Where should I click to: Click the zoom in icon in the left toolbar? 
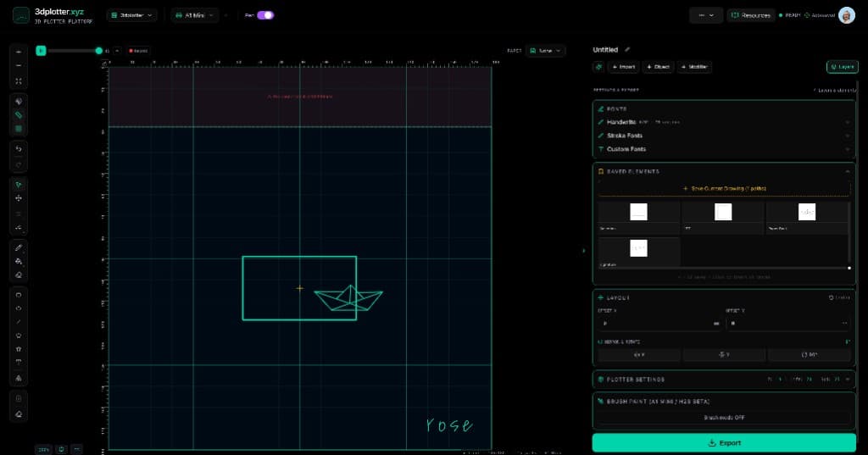(19, 52)
